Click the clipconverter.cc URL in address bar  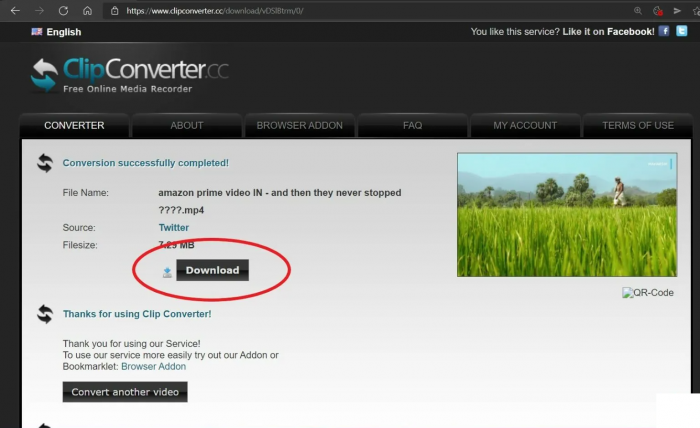(x=215, y=11)
